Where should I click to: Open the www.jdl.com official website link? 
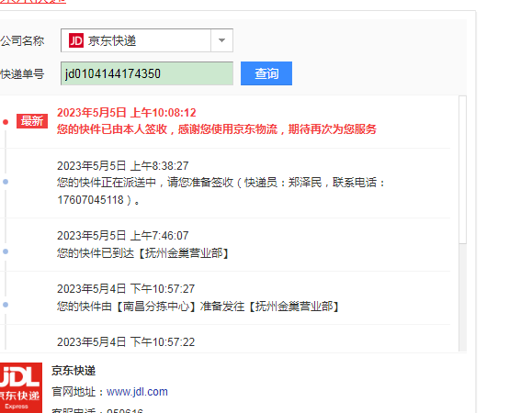coord(137,392)
